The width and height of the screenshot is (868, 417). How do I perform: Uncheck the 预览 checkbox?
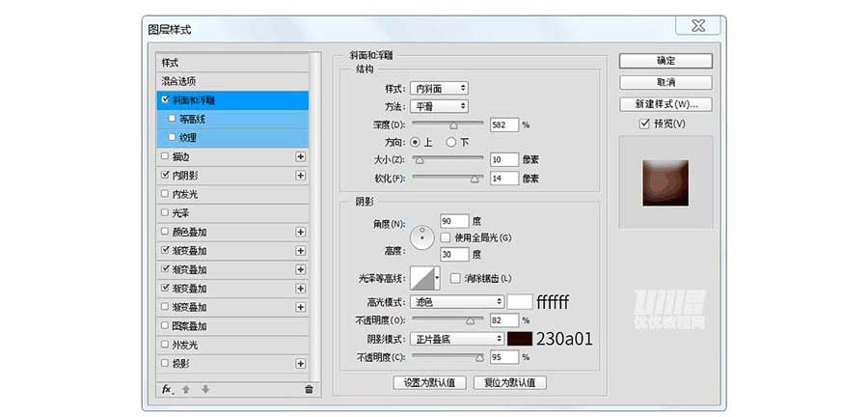coord(644,125)
